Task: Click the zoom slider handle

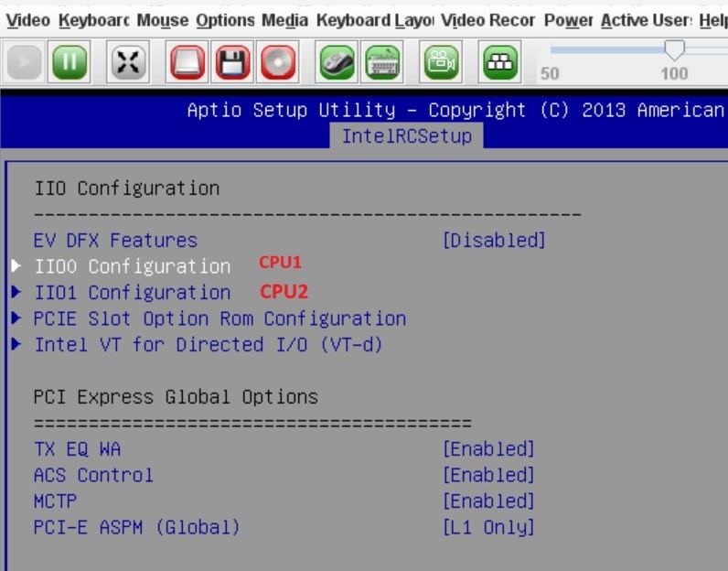Action: point(674,49)
